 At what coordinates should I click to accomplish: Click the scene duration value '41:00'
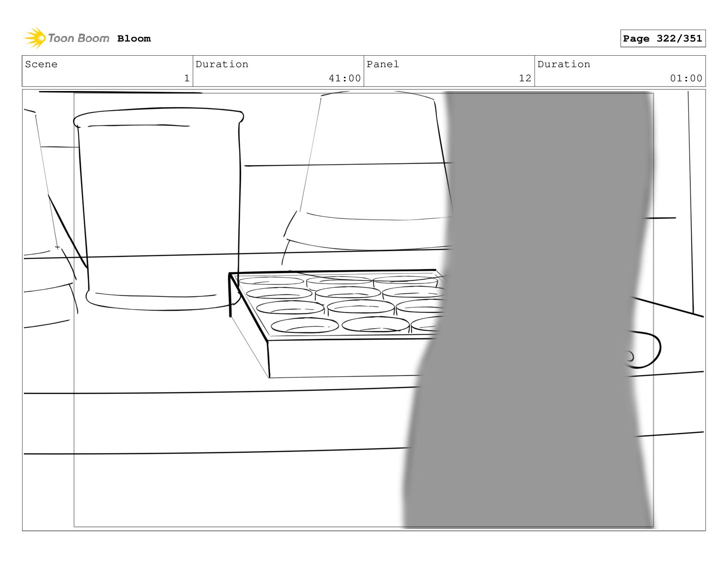(x=345, y=78)
